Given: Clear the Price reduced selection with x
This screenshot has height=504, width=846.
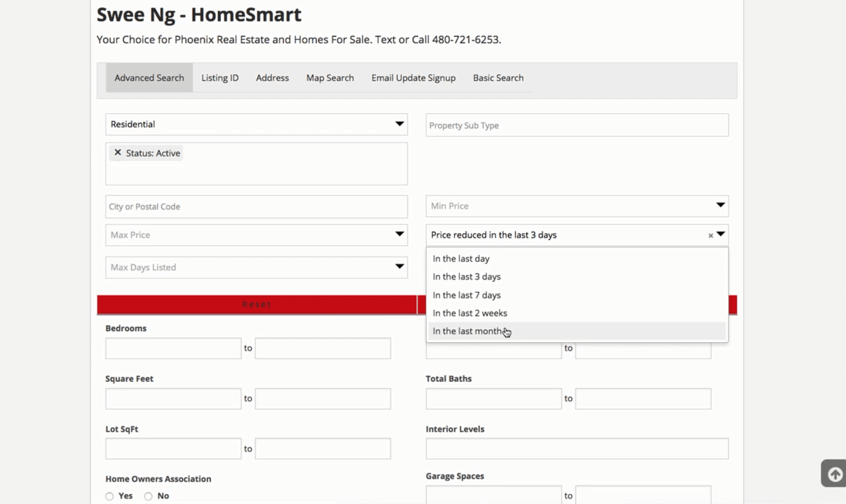Looking at the screenshot, I should tap(711, 236).
